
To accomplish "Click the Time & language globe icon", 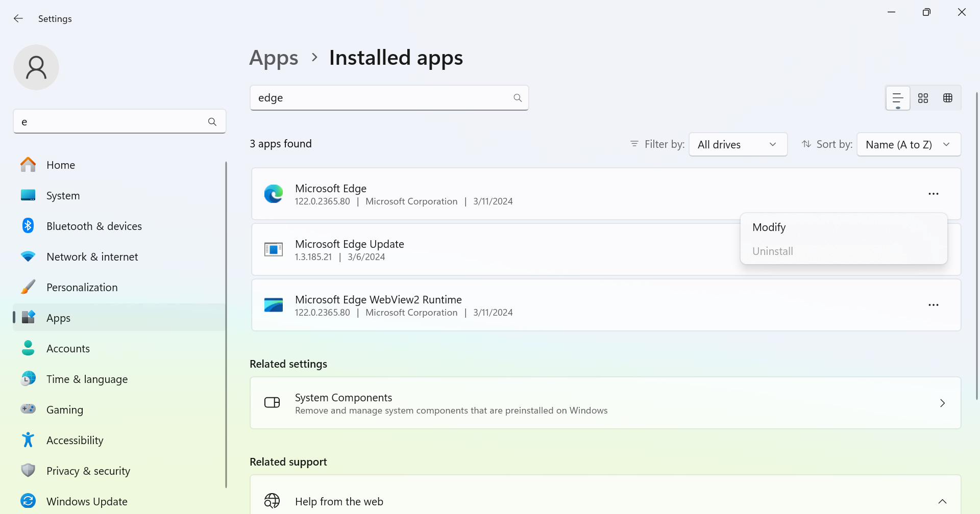I will (x=28, y=378).
